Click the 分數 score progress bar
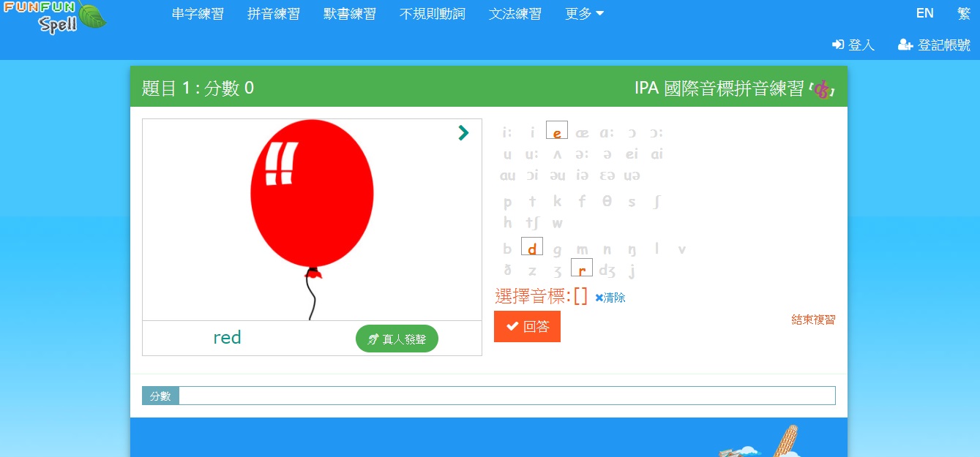This screenshot has width=980, height=457. coord(489,396)
